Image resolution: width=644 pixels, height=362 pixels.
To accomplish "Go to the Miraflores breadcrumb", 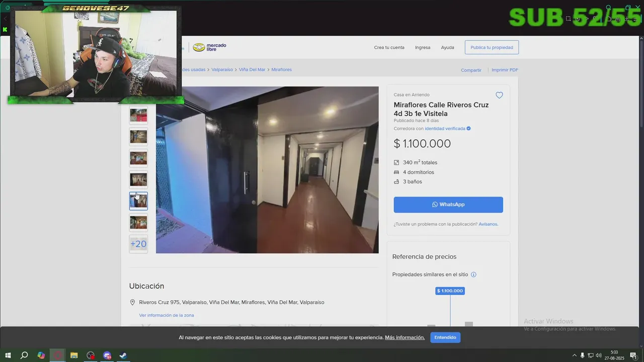I will click(281, 69).
